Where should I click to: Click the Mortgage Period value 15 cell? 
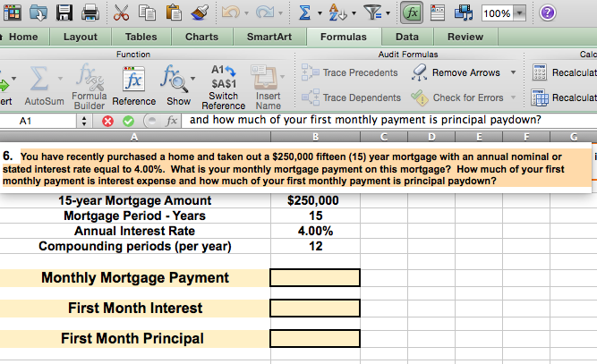click(315, 216)
